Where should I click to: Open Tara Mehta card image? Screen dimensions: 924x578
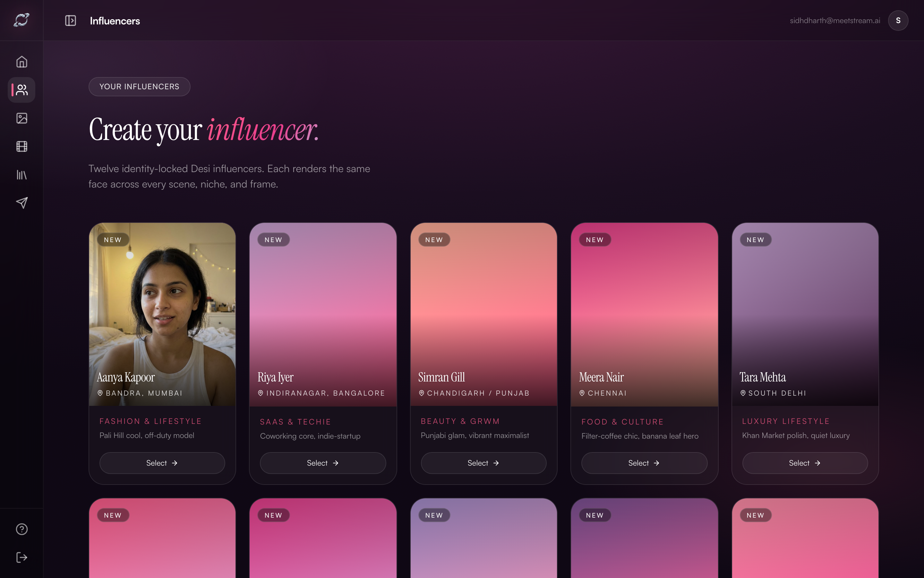tap(805, 314)
